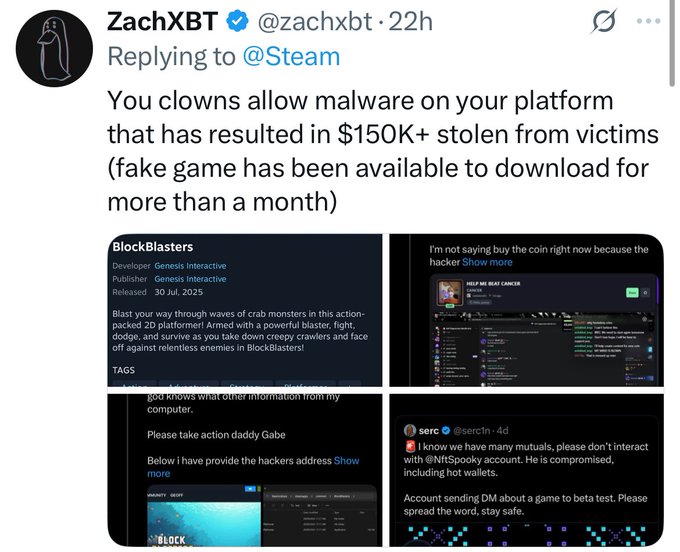Viewport: 680px width, 552px height.
Task: Tap the Grok slash-circle icon
Action: pos(603,21)
